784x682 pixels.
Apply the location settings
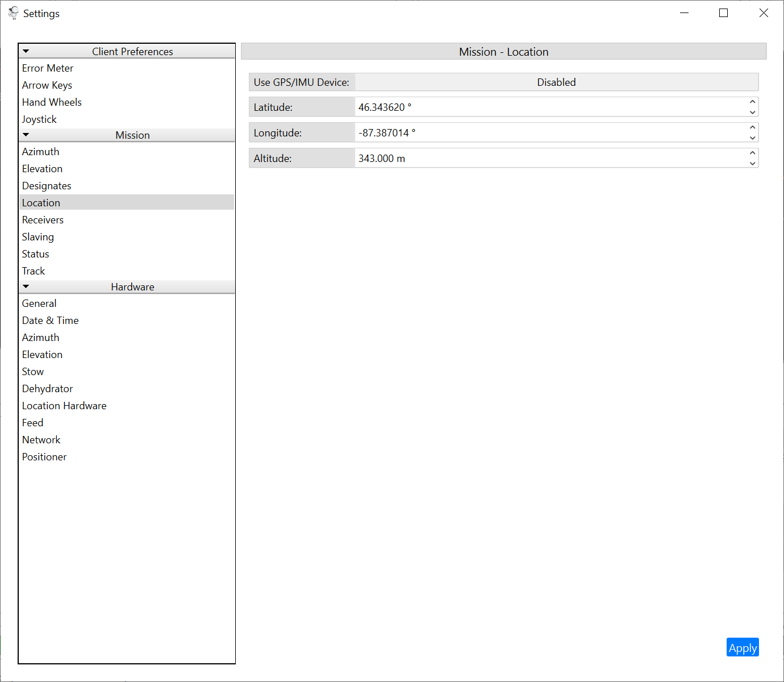743,647
